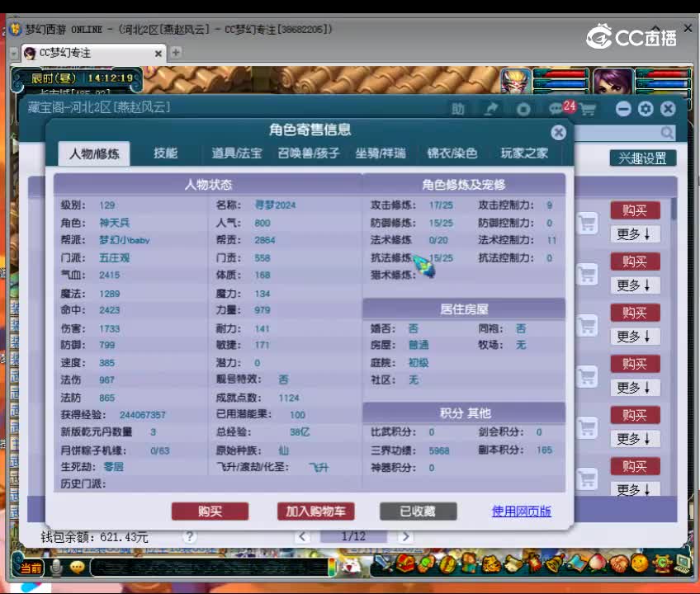Click the doll figure icon in toolbar

pos(469,563)
